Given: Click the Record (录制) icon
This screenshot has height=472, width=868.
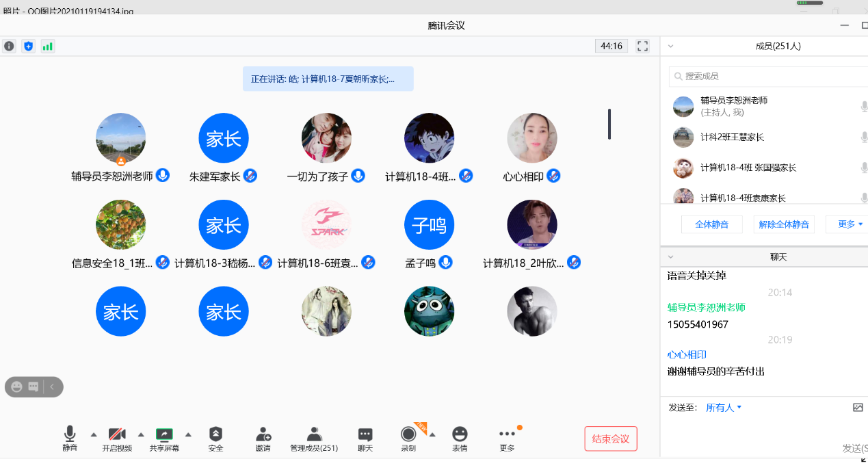Looking at the screenshot, I should pyautogui.click(x=408, y=435).
